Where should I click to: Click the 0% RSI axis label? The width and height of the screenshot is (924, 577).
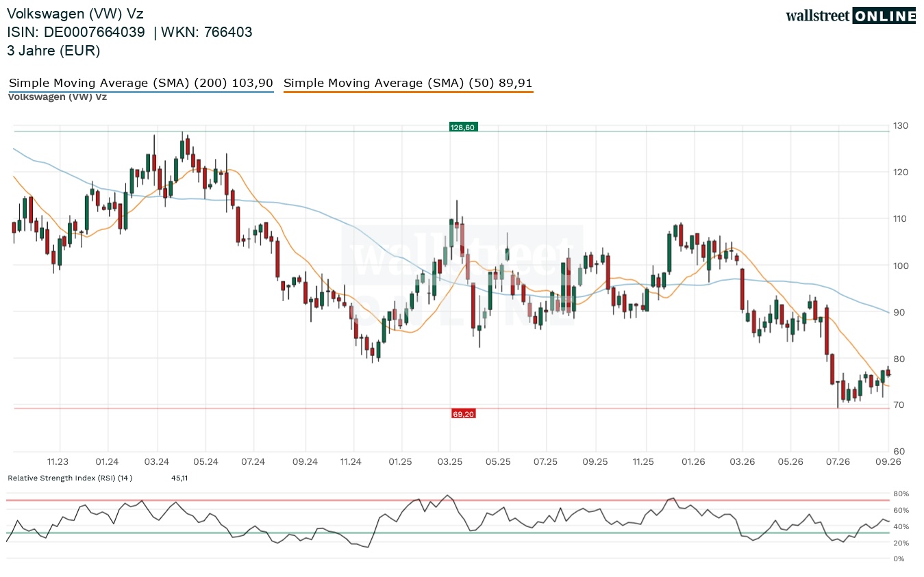(x=897, y=559)
